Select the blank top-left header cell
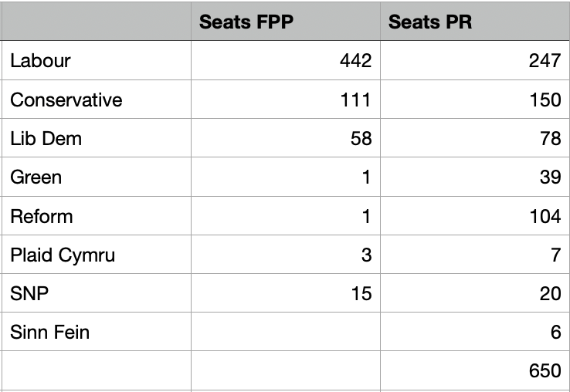570x392 pixels. click(97, 22)
